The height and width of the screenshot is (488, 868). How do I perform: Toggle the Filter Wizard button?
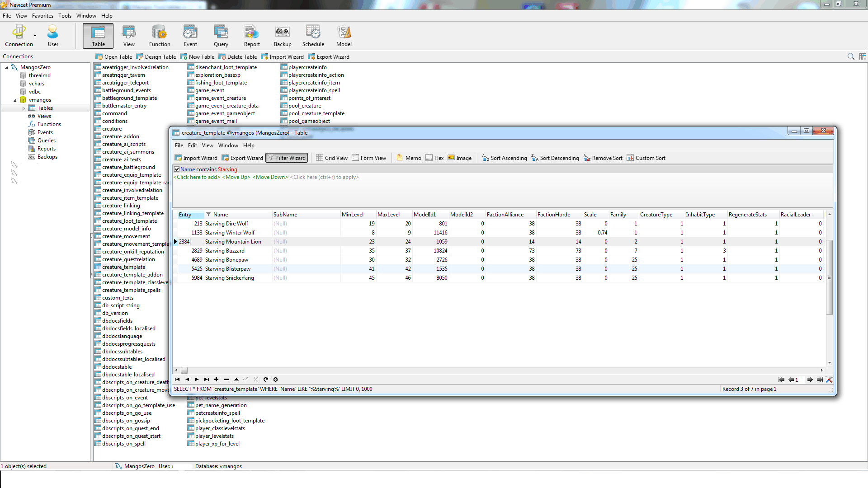coord(287,158)
